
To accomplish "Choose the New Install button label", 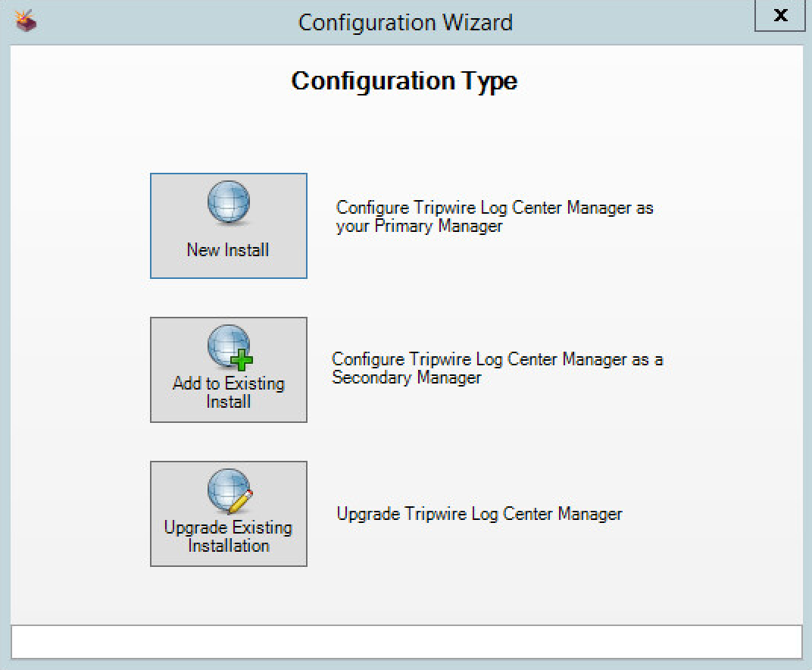I will point(228,249).
